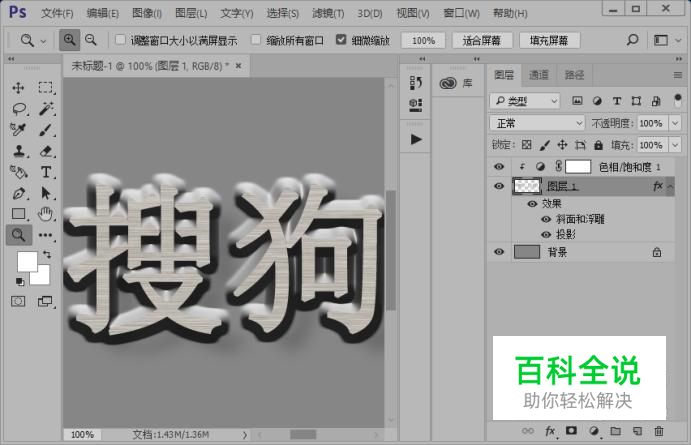Uncheck 细微缩放 checkbox
This screenshot has height=445, width=691.
click(x=341, y=40)
